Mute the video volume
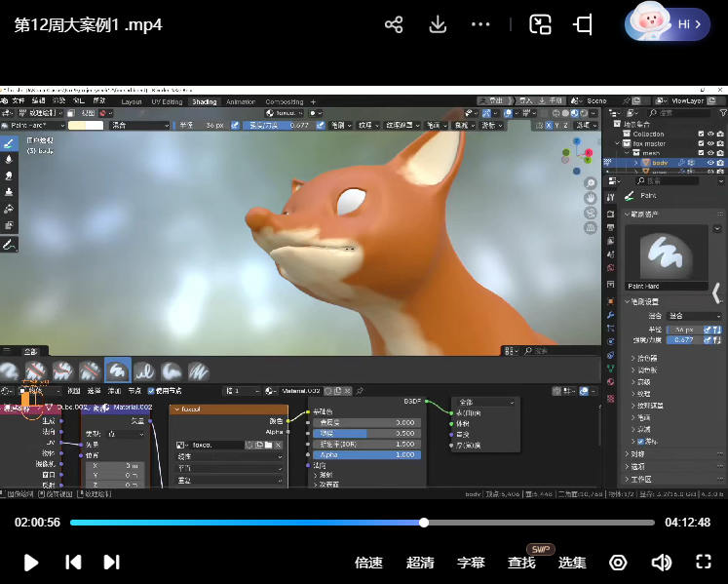 click(662, 562)
